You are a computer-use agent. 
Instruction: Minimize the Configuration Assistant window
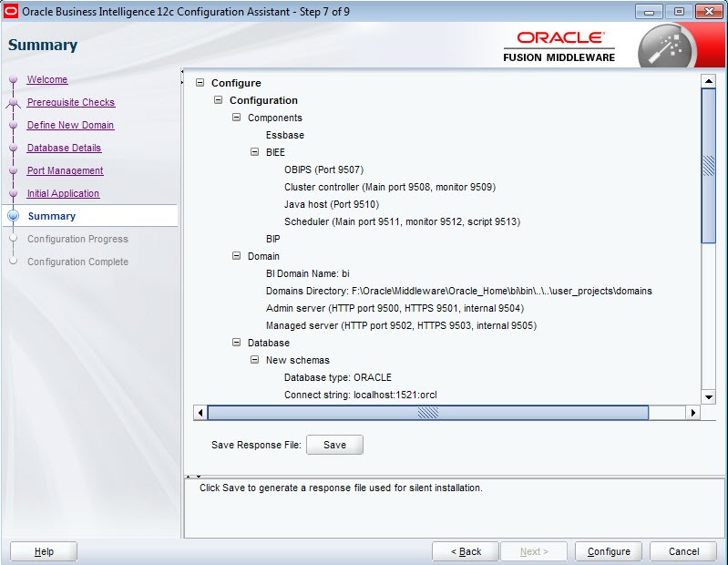click(649, 12)
